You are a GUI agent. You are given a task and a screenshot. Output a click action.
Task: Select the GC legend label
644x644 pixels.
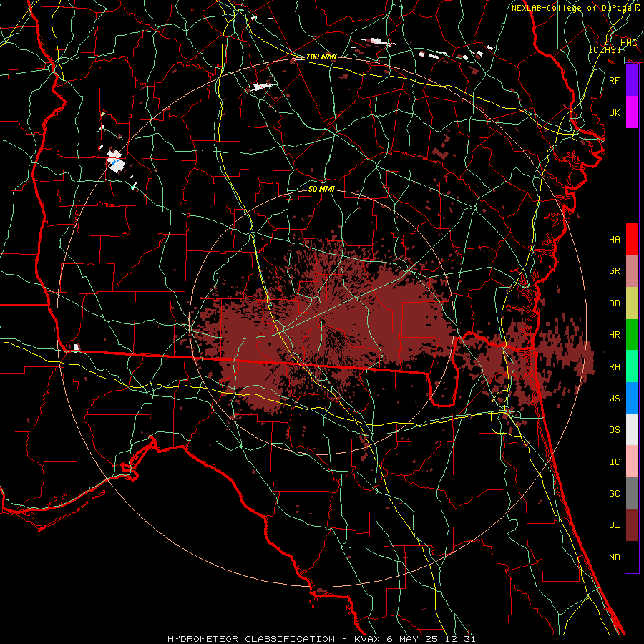tap(615, 494)
